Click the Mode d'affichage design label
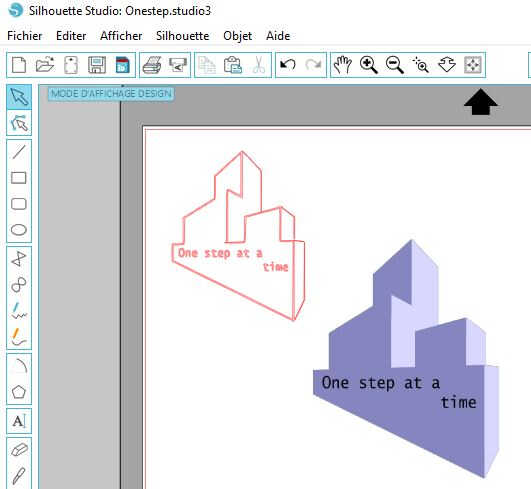531x489 pixels. click(111, 93)
